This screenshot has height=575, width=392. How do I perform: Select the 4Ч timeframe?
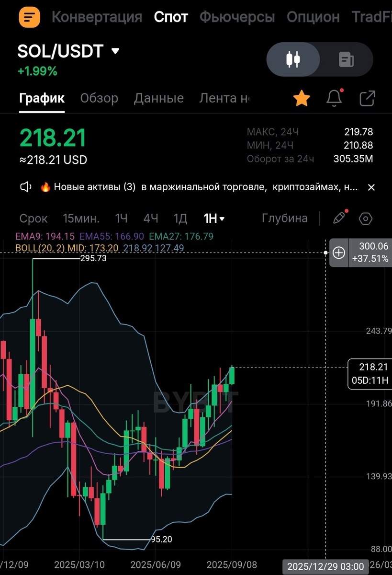pos(151,219)
